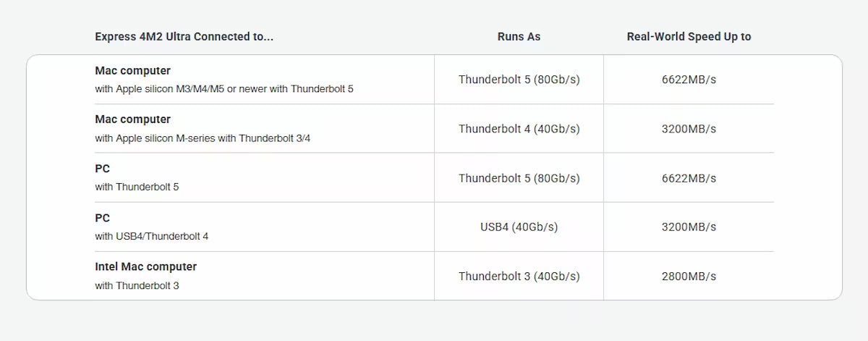Click the '2800MB/s' speed value
The width and height of the screenshot is (868, 341).
tap(689, 277)
